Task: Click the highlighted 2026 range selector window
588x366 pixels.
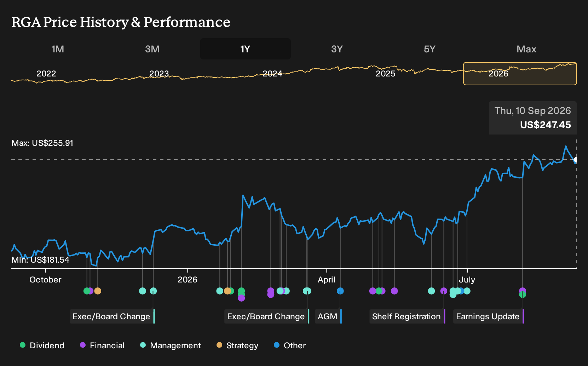Action: (520, 74)
